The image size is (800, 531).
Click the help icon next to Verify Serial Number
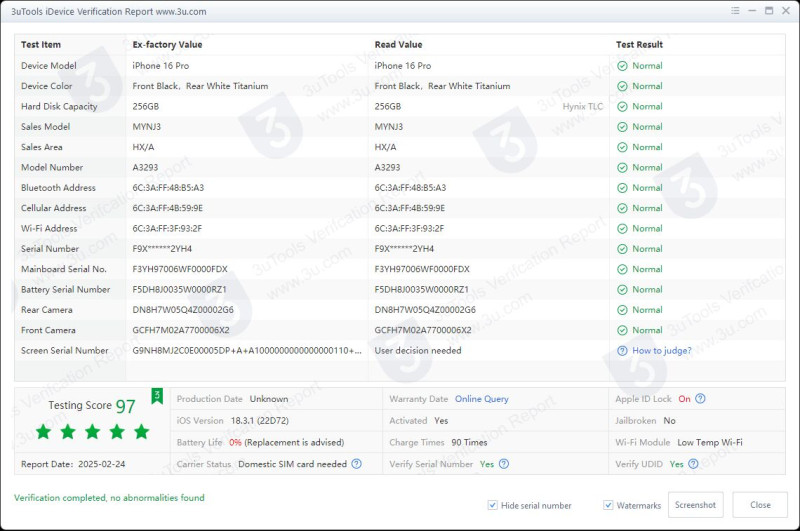504,464
